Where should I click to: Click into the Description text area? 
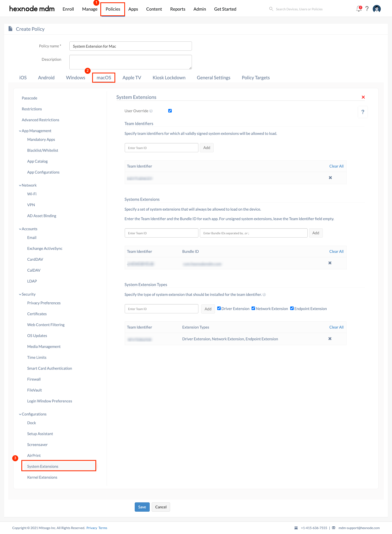pos(131,62)
